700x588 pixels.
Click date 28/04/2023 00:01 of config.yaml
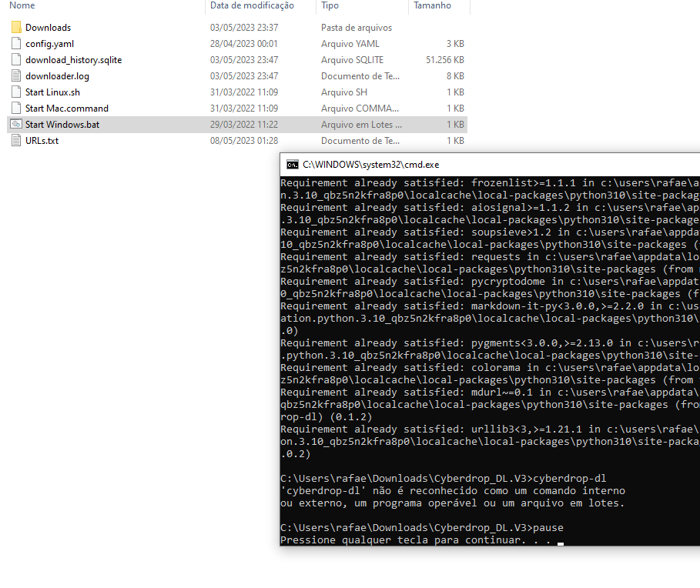coord(244,44)
